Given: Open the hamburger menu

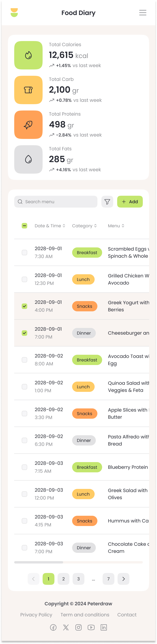Looking at the screenshot, I should [x=143, y=12].
